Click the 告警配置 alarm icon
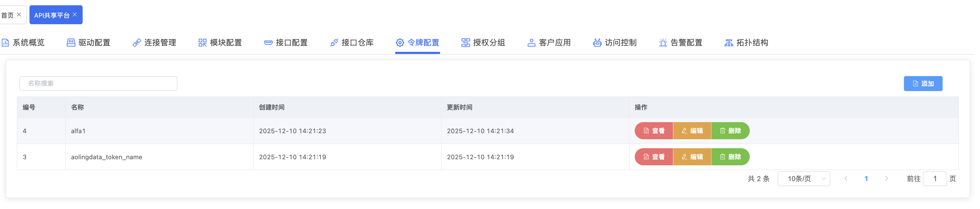The width and height of the screenshot is (980, 209). pos(663,43)
